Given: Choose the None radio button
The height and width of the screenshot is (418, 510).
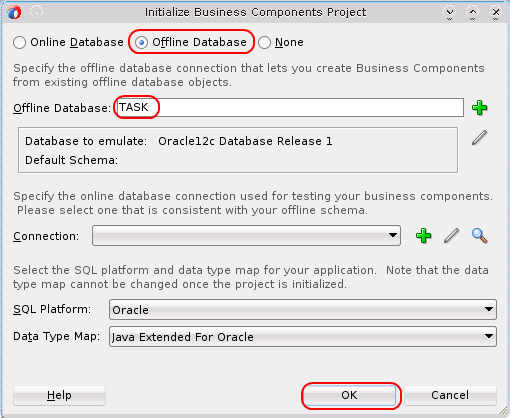Looking at the screenshot, I should pyautogui.click(x=264, y=43).
